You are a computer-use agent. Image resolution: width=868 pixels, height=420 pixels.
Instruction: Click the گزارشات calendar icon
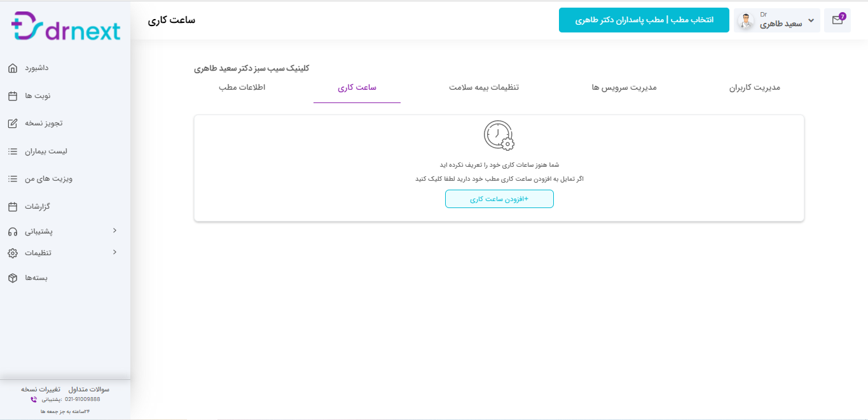[x=13, y=207]
